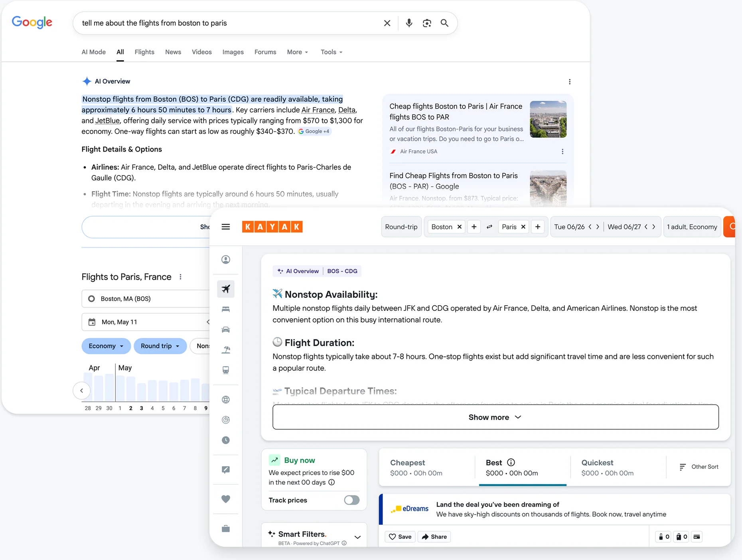Viewport: 742px width, 560px height.
Task: Open the heart Saved icon in KAYAK sidebar
Action: 226,499
